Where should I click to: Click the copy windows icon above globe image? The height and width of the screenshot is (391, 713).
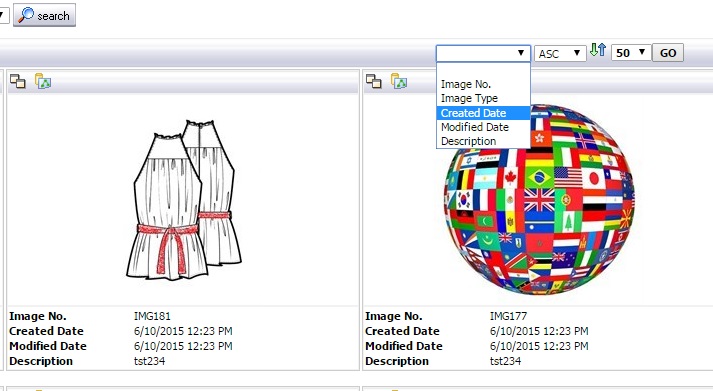click(x=374, y=81)
